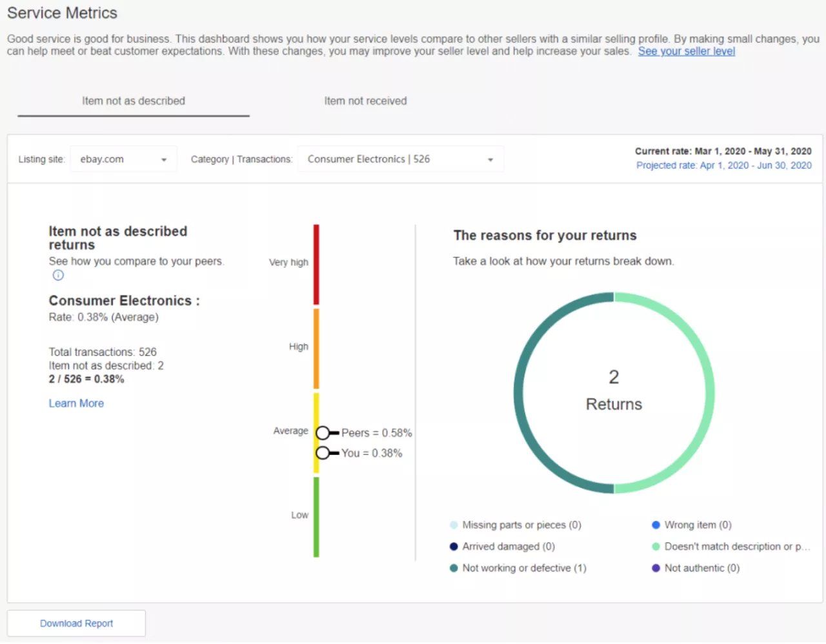Open the Listing site ebay.com dropdown
The width and height of the screenshot is (826, 644).
click(x=123, y=159)
